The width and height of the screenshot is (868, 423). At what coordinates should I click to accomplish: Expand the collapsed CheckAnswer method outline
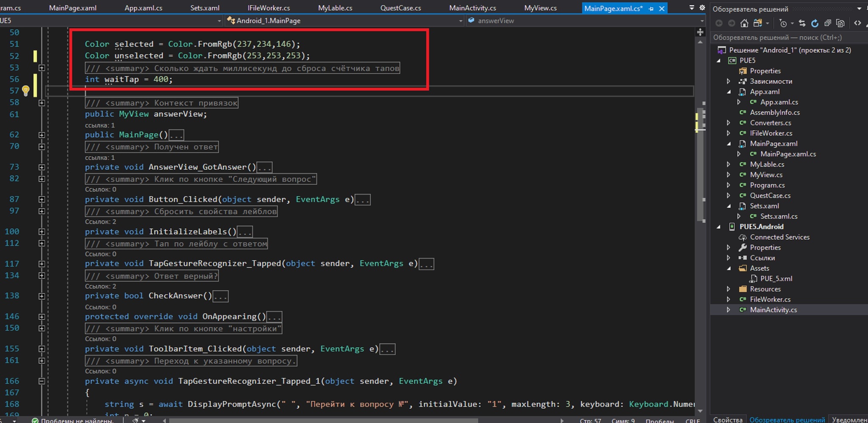42,296
